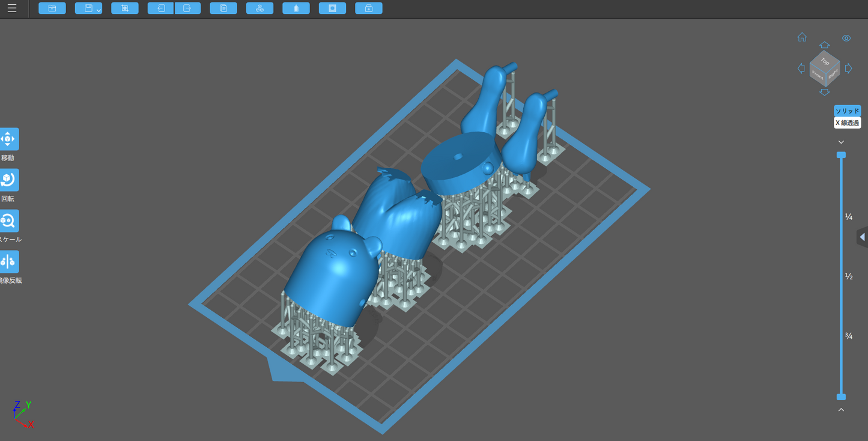Image resolution: width=868 pixels, height=441 pixels.
Task: Click the undo arrow toolbar button
Action: coord(161,8)
